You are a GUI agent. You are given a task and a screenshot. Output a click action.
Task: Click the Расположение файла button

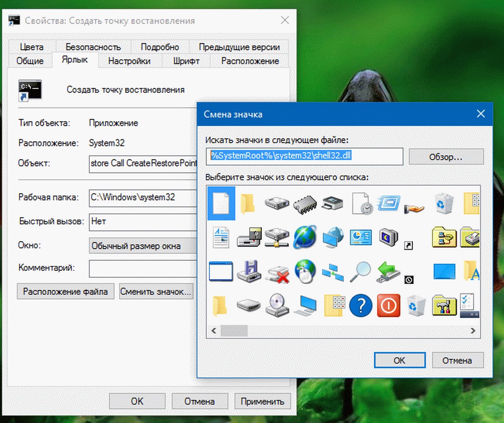[x=66, y=291]
